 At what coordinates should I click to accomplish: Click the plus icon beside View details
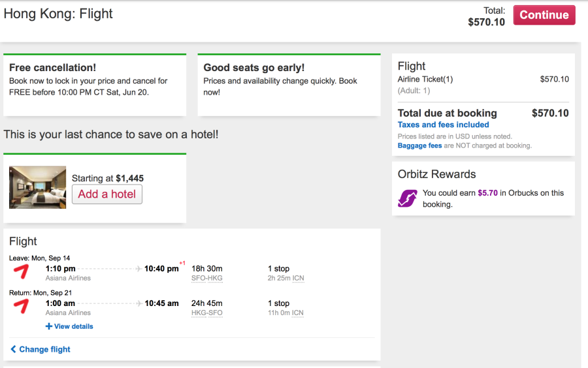[x=49, y=326]
